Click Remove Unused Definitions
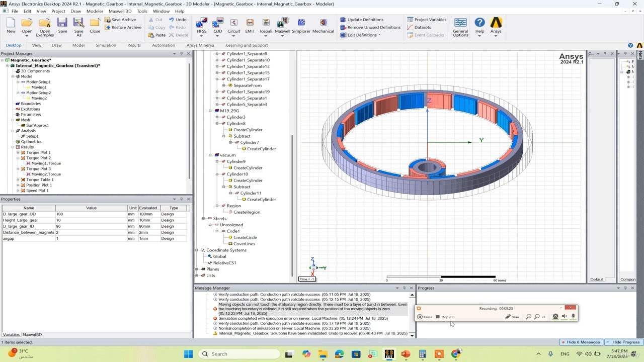 370,27
